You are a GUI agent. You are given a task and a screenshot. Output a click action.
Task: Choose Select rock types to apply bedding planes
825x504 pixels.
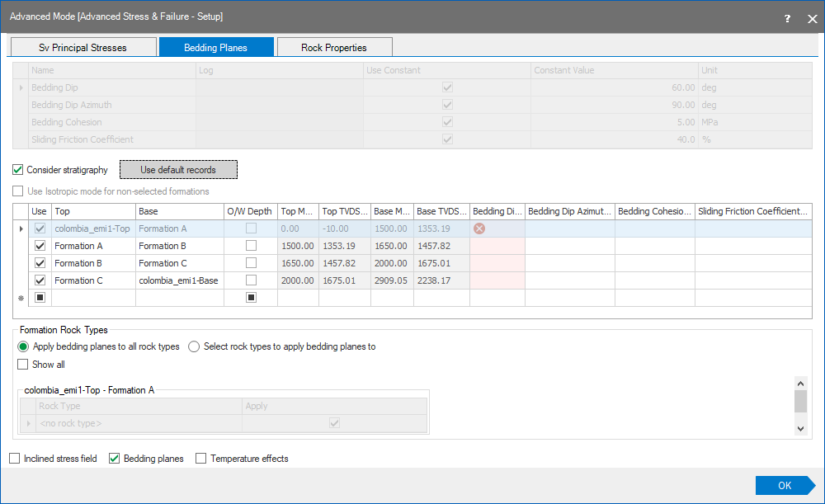point(195,346)
